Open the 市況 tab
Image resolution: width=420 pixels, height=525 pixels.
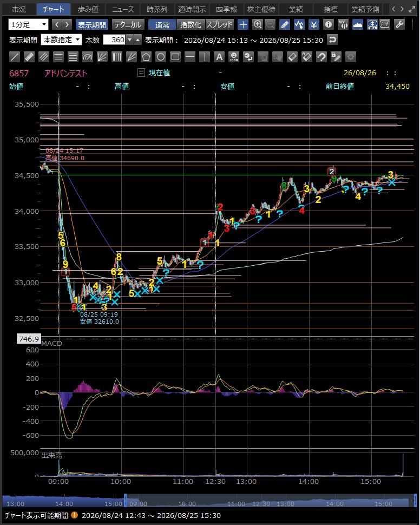19,9
